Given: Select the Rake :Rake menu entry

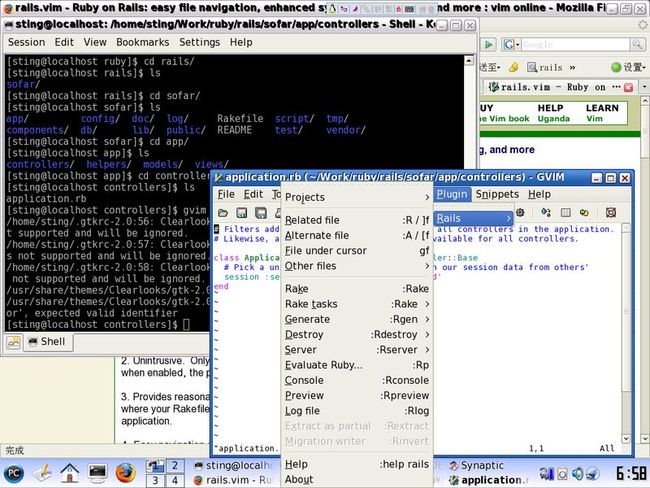Looking at the screenshot, I should (x=357, y=289).
